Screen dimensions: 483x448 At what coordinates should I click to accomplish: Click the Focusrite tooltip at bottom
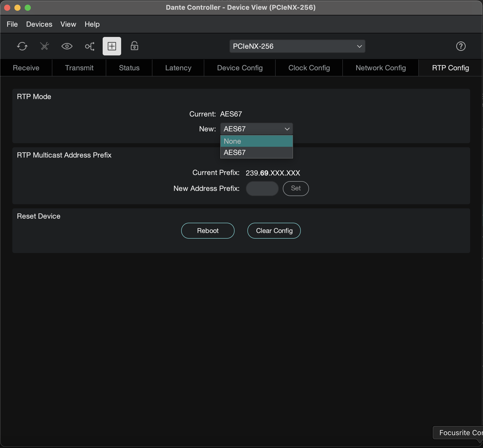point(458,433)
